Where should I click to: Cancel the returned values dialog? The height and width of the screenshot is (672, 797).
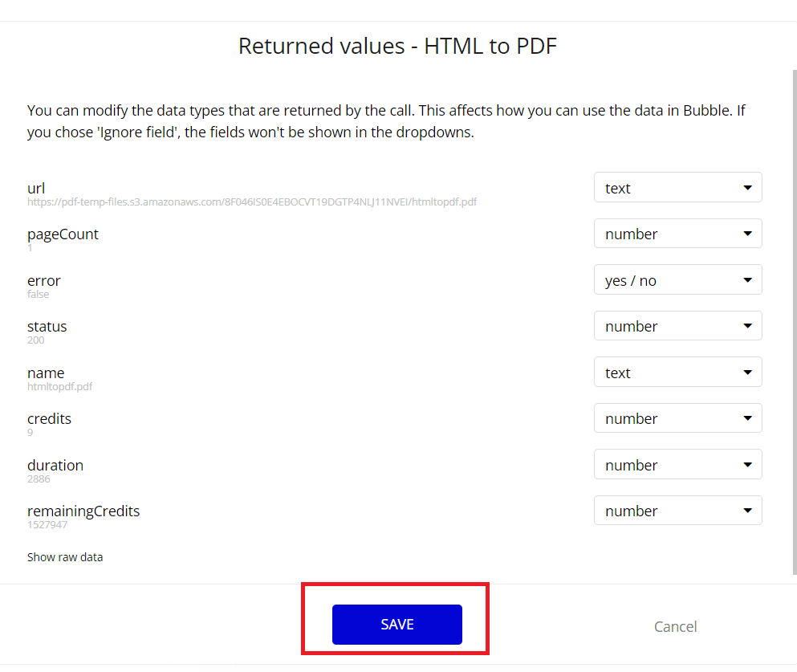click(675, 626)
